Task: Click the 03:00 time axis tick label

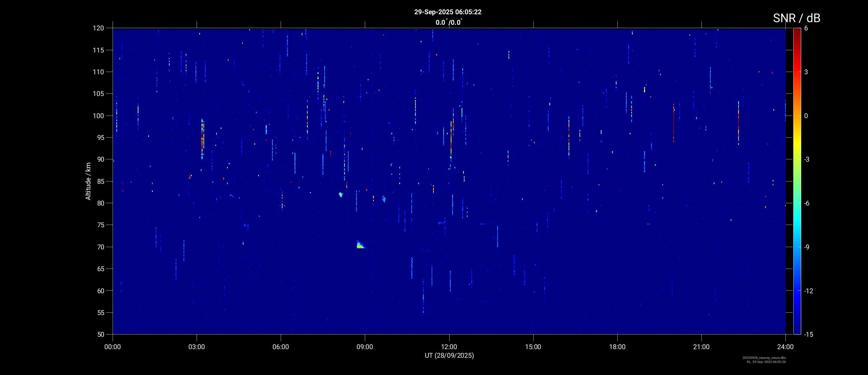Action: [197, 347]
